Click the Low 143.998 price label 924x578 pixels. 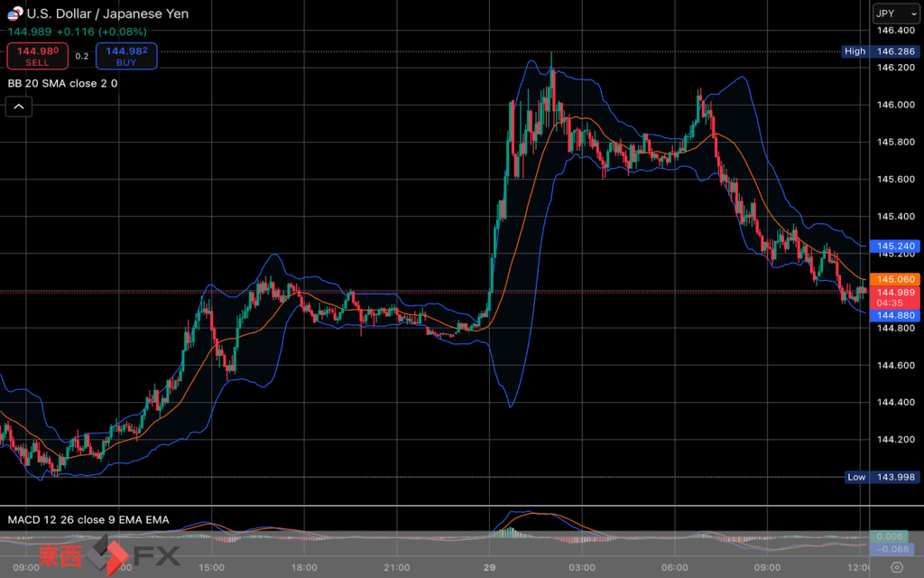(x=882, y=477)
